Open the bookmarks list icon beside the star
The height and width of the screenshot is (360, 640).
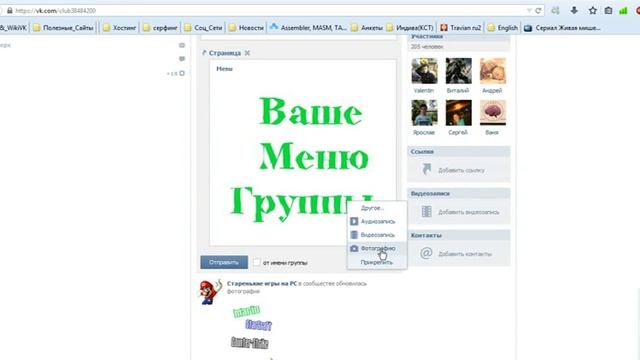pos(608,11)
